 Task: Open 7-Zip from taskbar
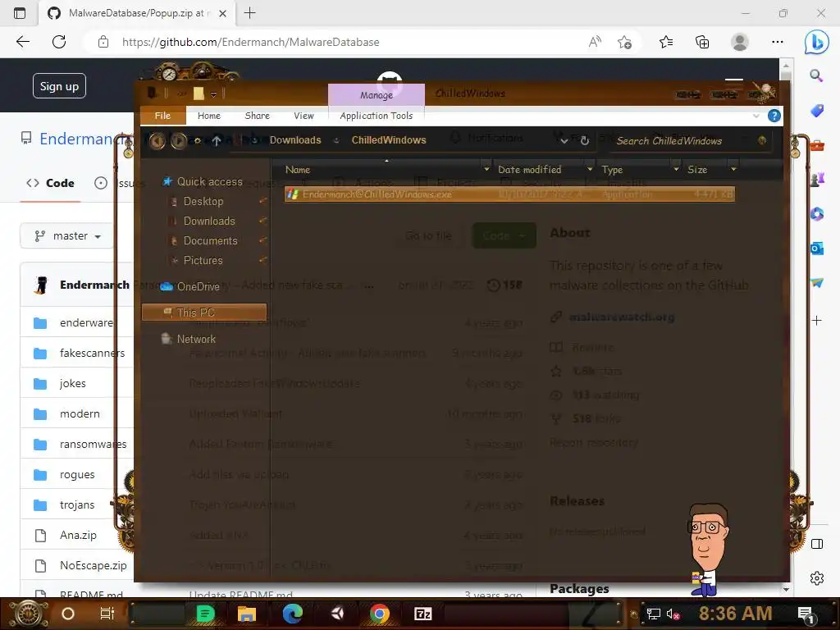(x=422, y=614)
